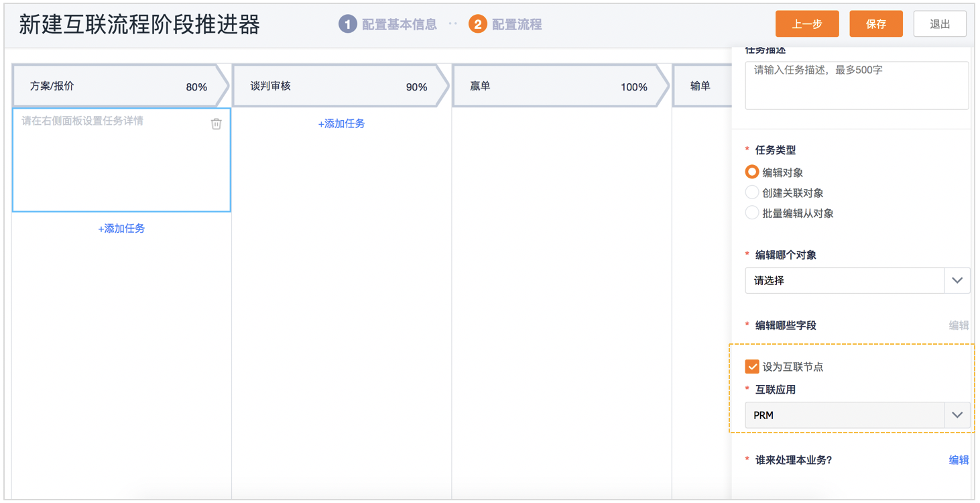Screen dimensions: 980x503
Task: Click the 任务类型 label
Action: coord(776,150)
